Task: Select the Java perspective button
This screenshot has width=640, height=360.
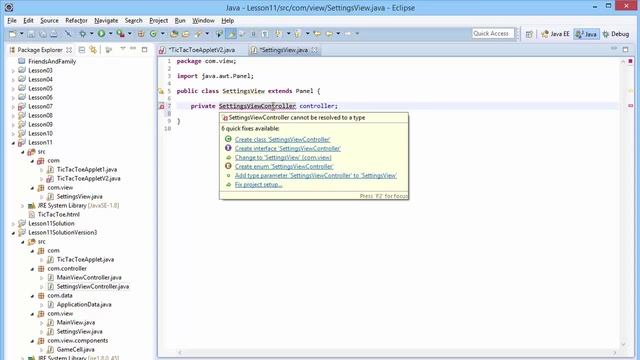Action: (586, 34)
